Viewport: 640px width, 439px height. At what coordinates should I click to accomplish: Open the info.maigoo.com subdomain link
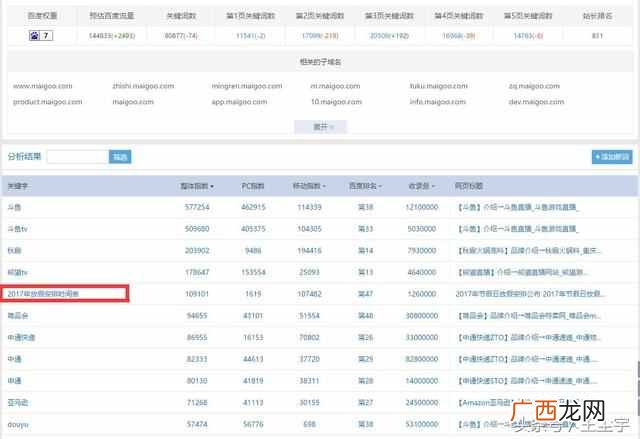pos(438,102)
